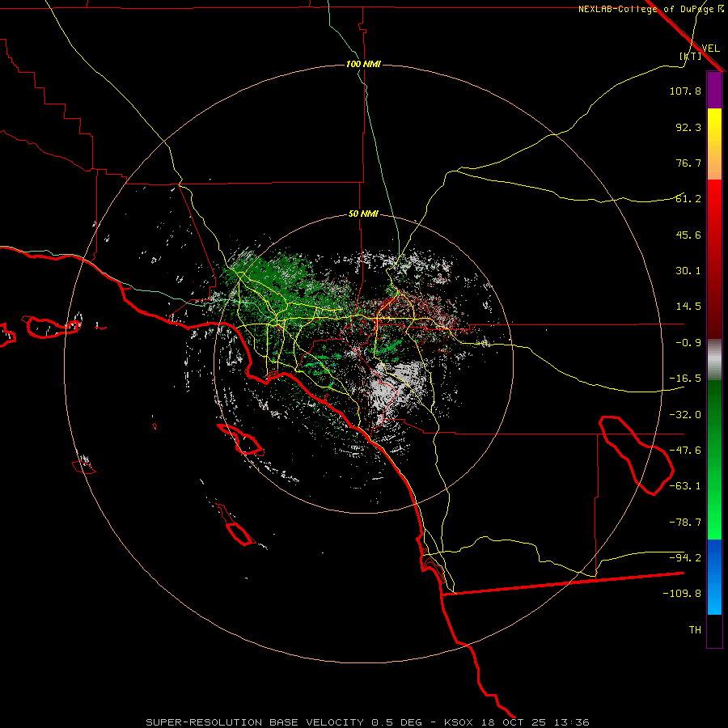Viewport: 728px width, 728px height.
Task: Pick the blue segment of the color bar
Action: tap(714, 577)
